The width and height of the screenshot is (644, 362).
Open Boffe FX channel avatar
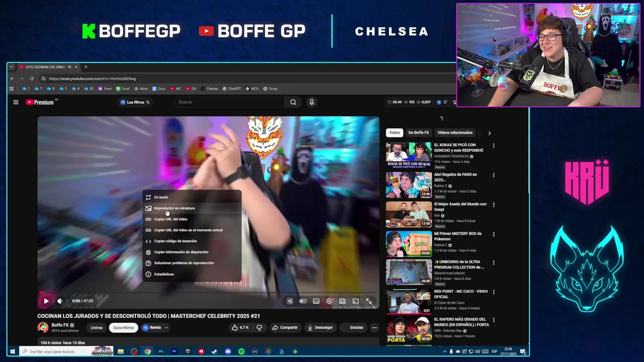[x=43, y=327]
